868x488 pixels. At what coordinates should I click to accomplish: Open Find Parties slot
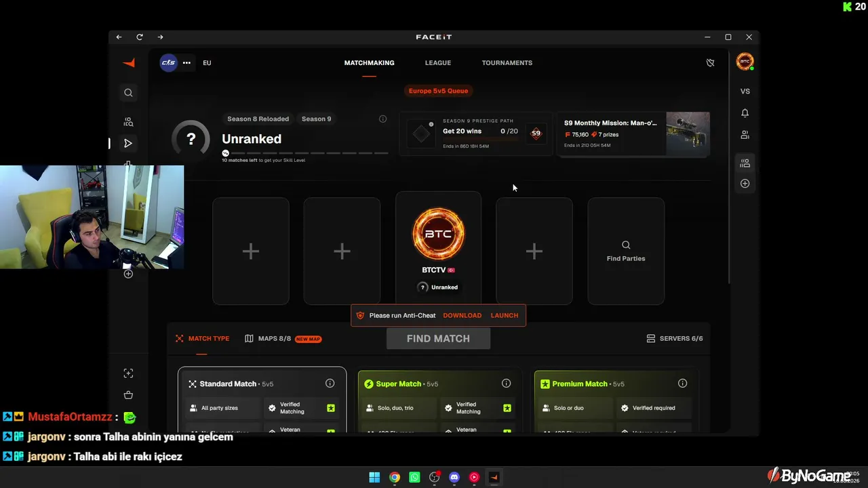click(x=626, y=251)
